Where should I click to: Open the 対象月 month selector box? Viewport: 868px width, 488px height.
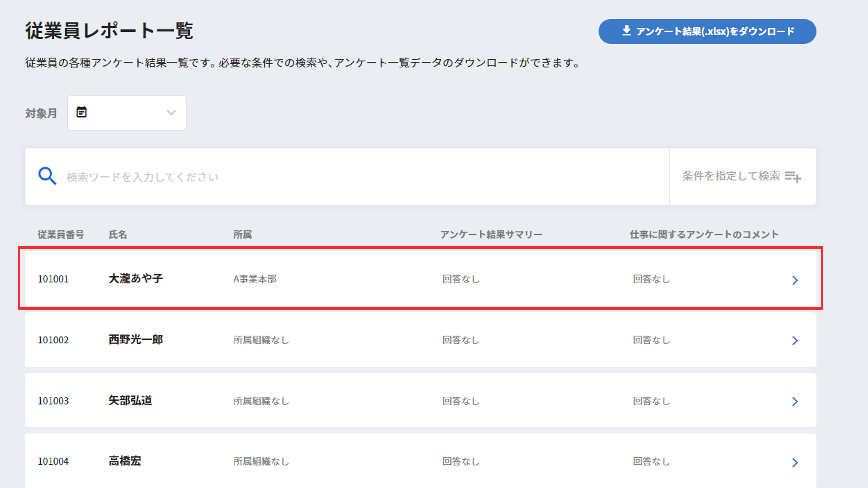[x=127, y=113]
